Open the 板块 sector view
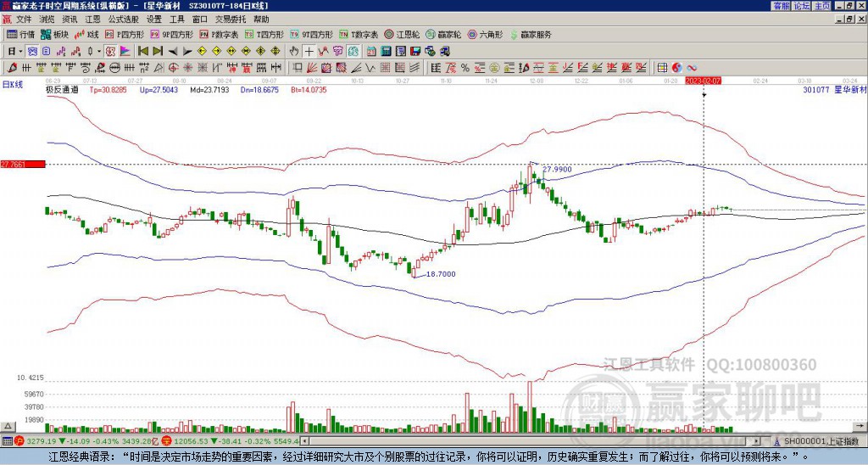The width and height of the screenshot is (868, 465). tap(54, 35)
